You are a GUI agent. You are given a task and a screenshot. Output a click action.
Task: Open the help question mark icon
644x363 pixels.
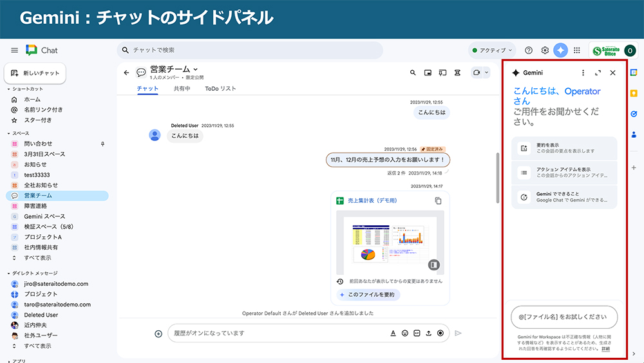(529, 50)
